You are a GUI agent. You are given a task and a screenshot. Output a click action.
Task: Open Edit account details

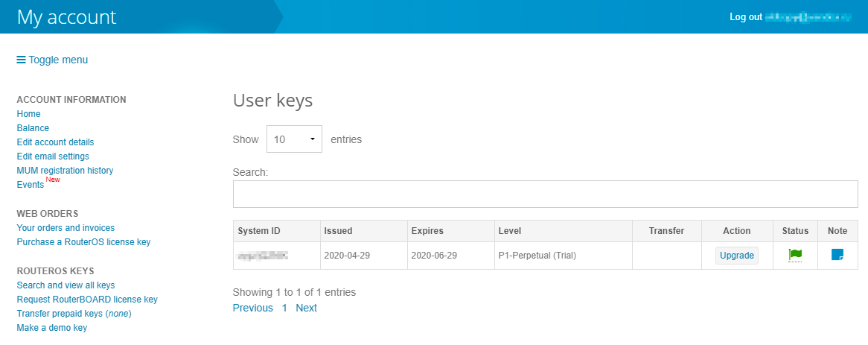click(55, 142)
